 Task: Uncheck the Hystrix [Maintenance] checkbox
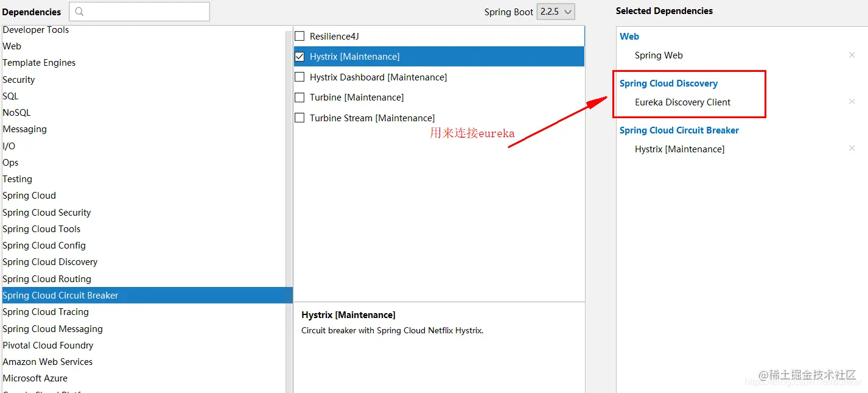pos(299,56)
